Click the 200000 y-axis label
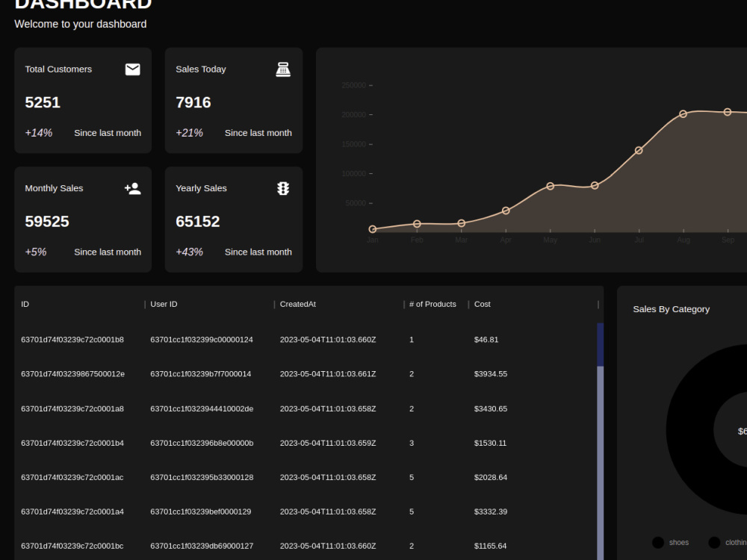The height and width of the screenshot is (560, 747). [353, 115]
